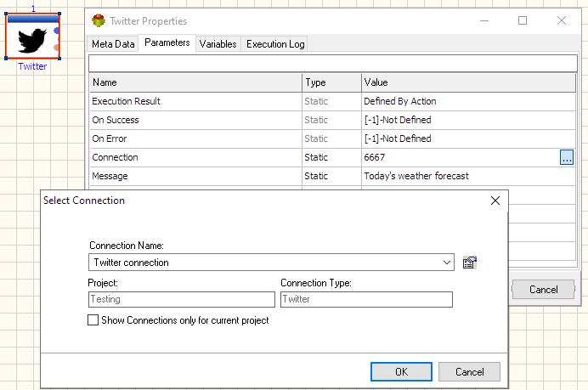The image size is (588, 390).
Task: Click the pink error connector on Twitter node
Action: [x=57, y=48]
